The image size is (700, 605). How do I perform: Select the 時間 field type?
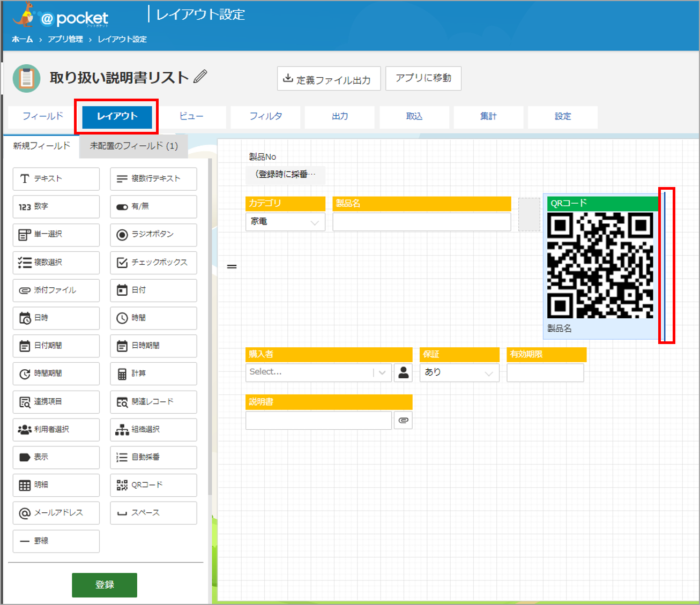[x=154, y=318]
